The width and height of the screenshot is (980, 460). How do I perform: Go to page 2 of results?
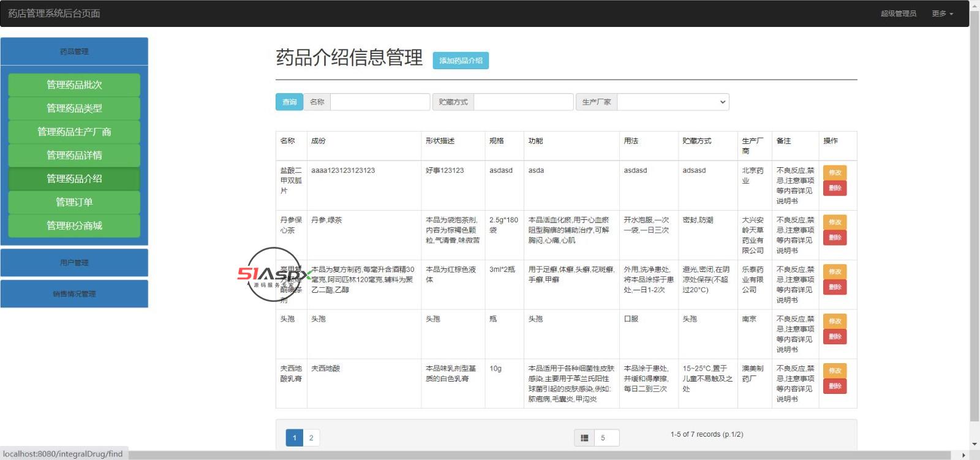pos(311,438)
